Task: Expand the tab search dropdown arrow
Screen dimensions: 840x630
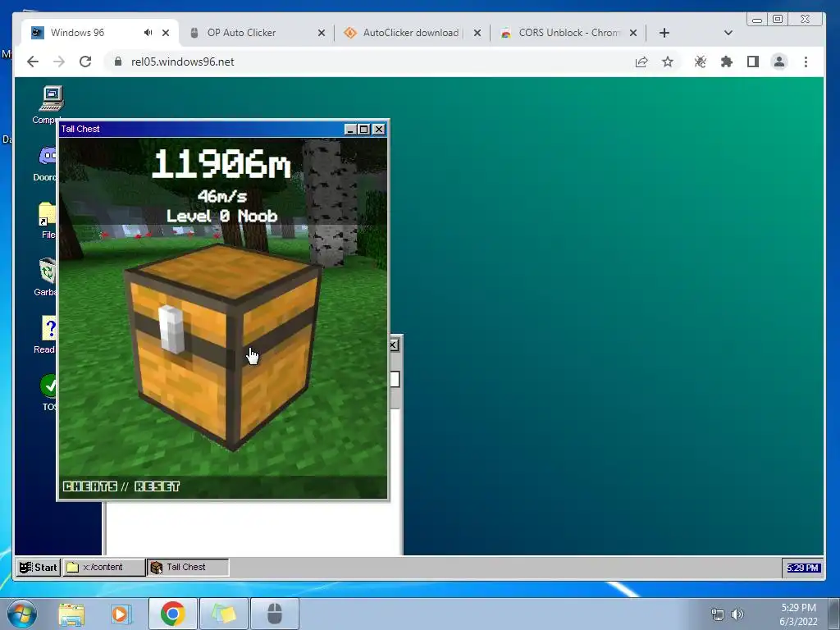Action: point(728,33)
